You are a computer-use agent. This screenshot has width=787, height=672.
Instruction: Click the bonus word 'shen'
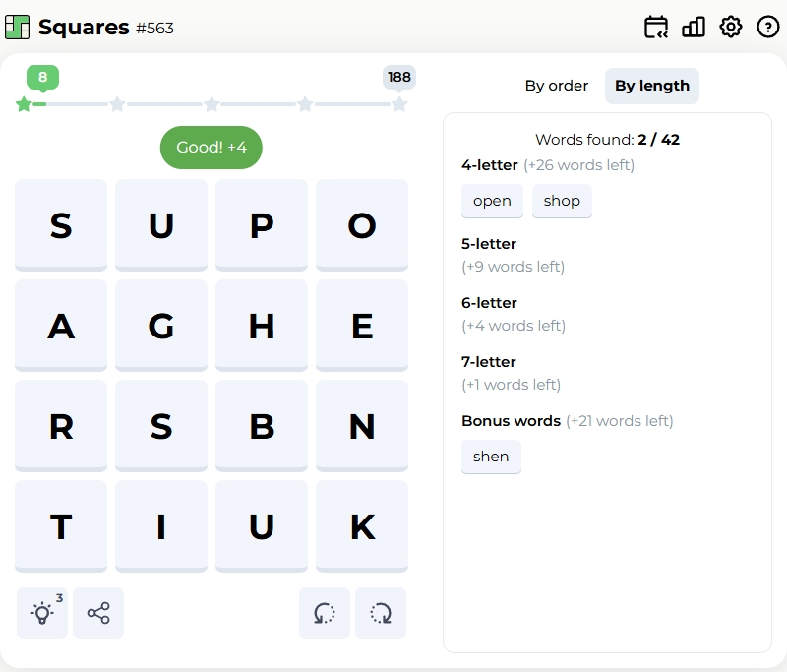(491, 457)
